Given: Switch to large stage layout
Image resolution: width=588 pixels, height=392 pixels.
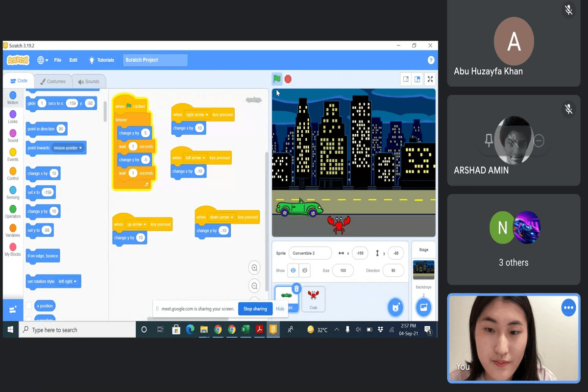Looking at the screenshot, I should 417,79.
